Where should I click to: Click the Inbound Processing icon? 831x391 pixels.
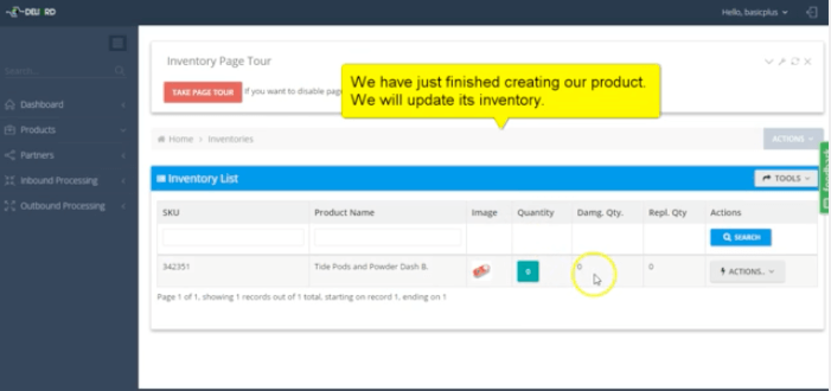tap(10, 181)
